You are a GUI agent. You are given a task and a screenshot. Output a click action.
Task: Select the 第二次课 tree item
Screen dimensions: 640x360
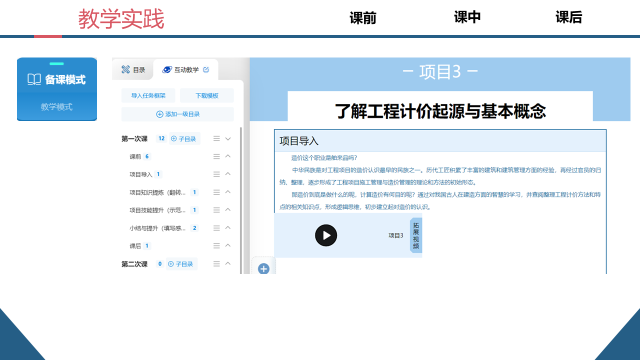point(134,264)
